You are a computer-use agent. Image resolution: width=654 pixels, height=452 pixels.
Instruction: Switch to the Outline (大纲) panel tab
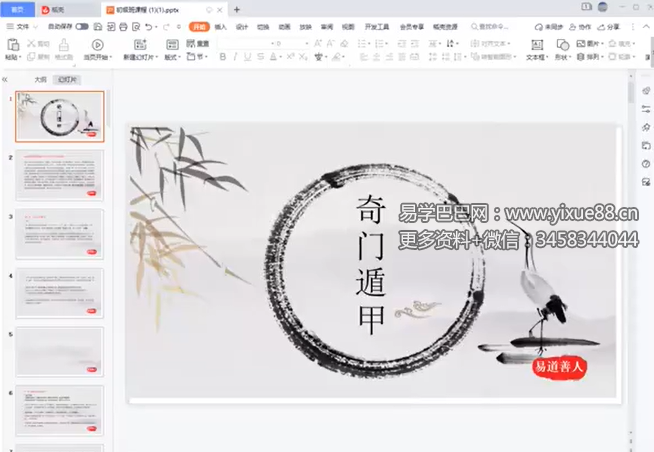(x=40, y=79)
